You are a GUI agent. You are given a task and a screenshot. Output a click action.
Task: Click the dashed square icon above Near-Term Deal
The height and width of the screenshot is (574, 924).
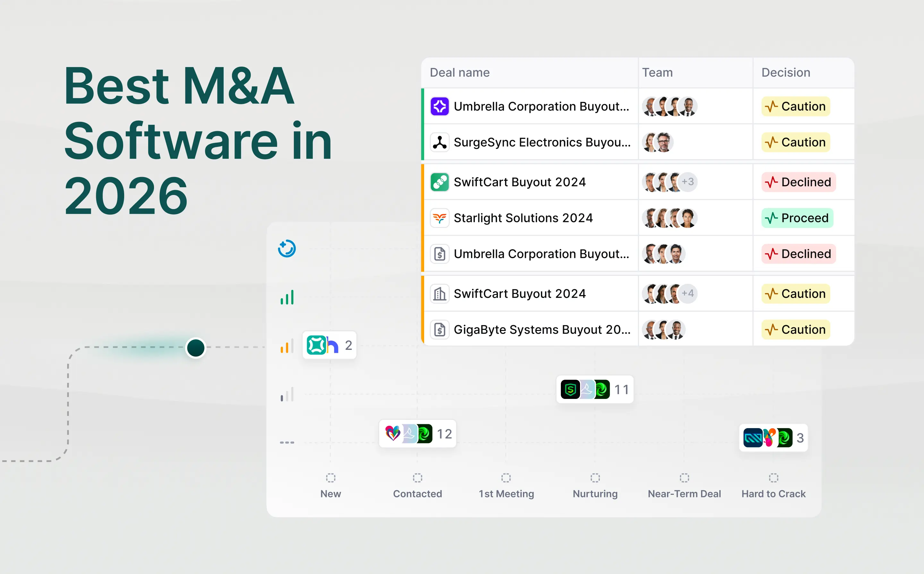tap(684, 477)
